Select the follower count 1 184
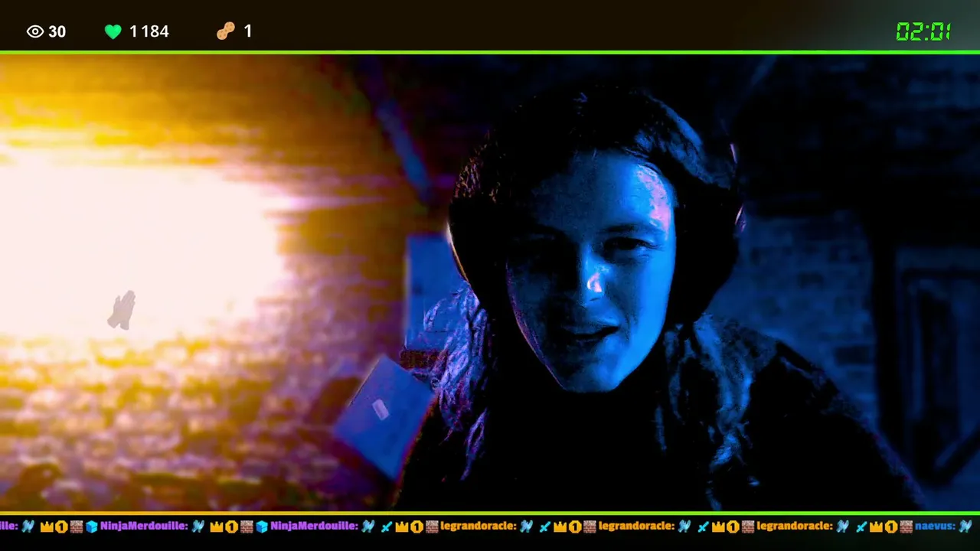 pyautogui.click(x=149, y=31)
